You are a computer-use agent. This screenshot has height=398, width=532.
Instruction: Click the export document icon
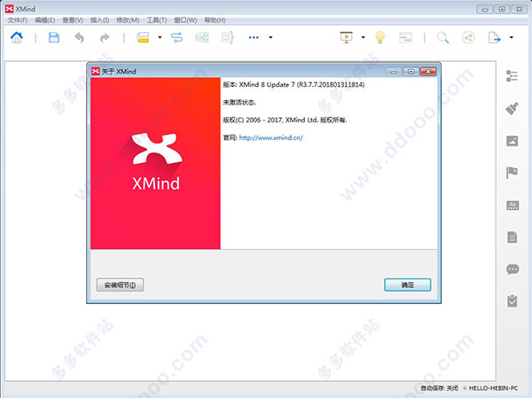pyautogui.click(x=494, y=37)
